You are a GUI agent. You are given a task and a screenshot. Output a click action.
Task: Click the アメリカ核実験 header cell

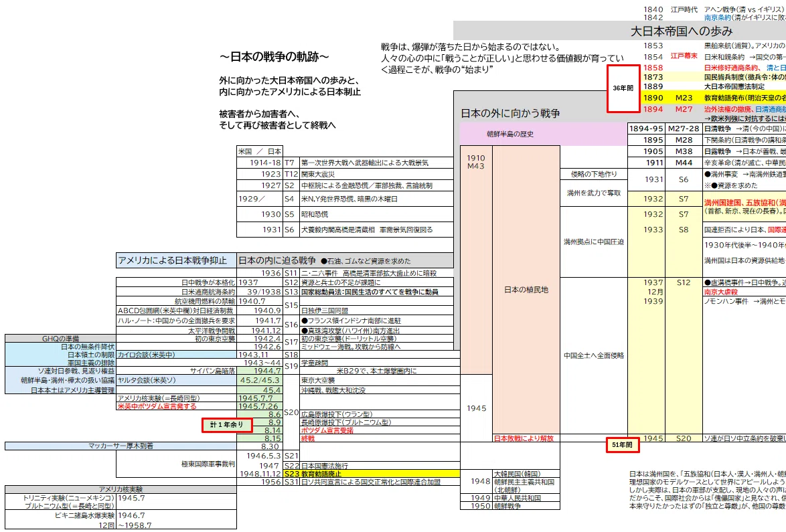pyautogui.click(x=121, y=489)
